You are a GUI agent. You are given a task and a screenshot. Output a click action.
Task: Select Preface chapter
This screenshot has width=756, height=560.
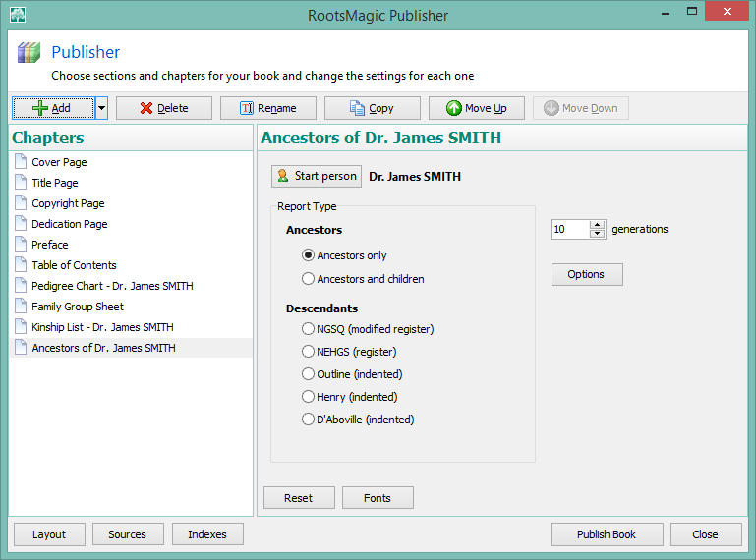[x=131, y=245]
